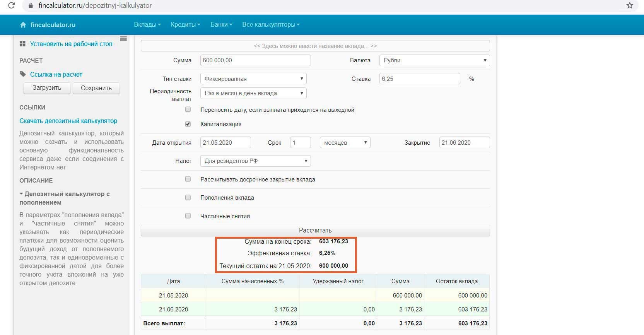
Task: Click the browser address bar URL
Action: click(95, 5)
